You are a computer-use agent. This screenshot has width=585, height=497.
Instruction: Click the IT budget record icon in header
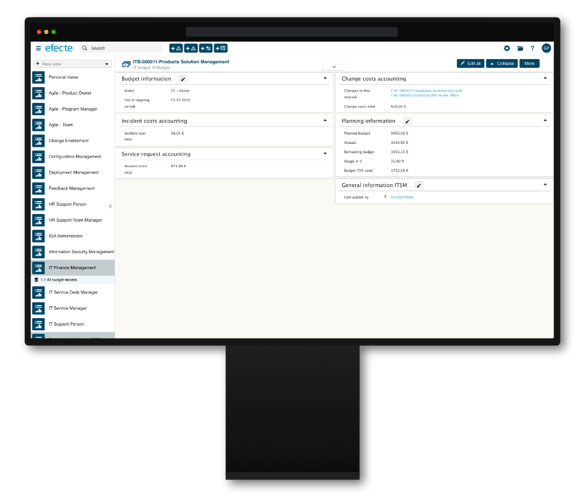click(126, 64)
